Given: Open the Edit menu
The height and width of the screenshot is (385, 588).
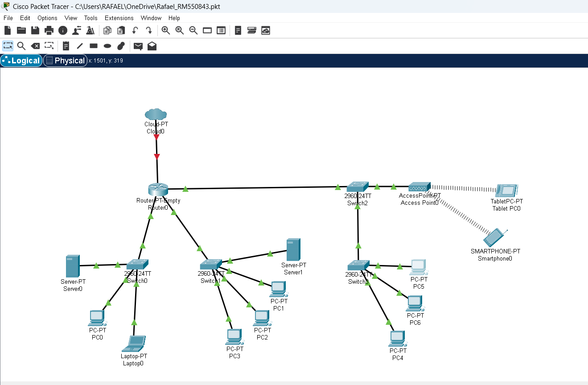Looking at the screenshot, I should coord(25,18).
